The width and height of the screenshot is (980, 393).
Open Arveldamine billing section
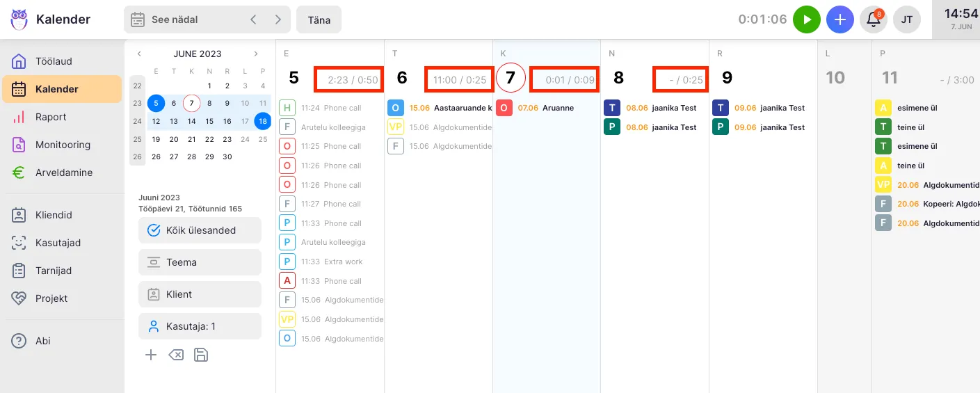pos(63,173)
